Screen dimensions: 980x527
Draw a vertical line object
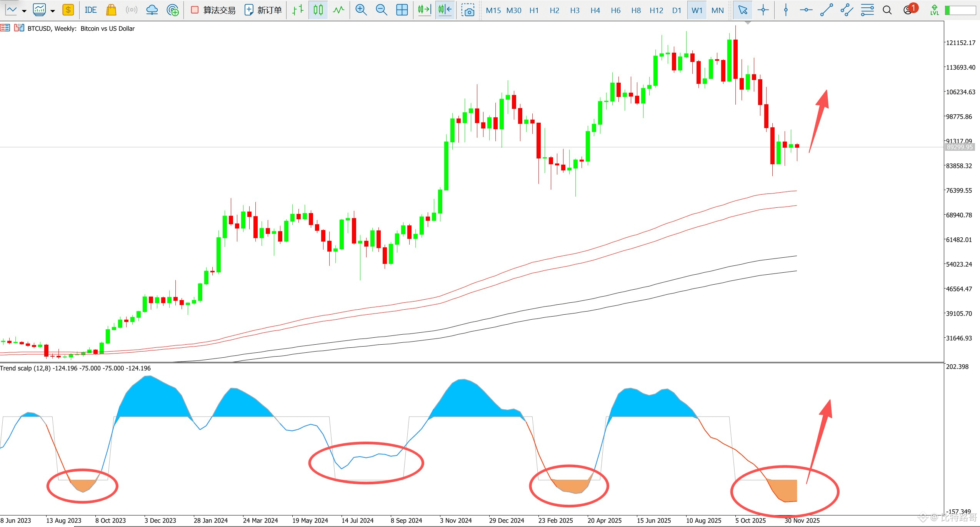[786, 10]
